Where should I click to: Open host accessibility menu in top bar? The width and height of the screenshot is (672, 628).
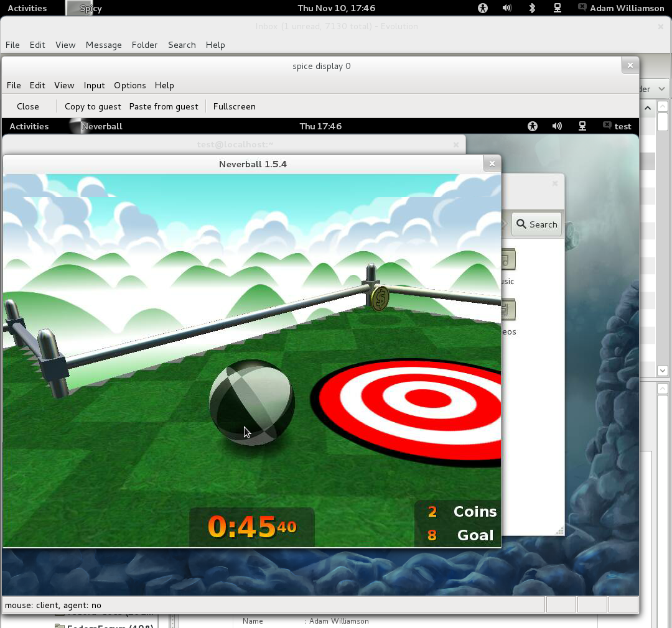(x=483, y=8)
